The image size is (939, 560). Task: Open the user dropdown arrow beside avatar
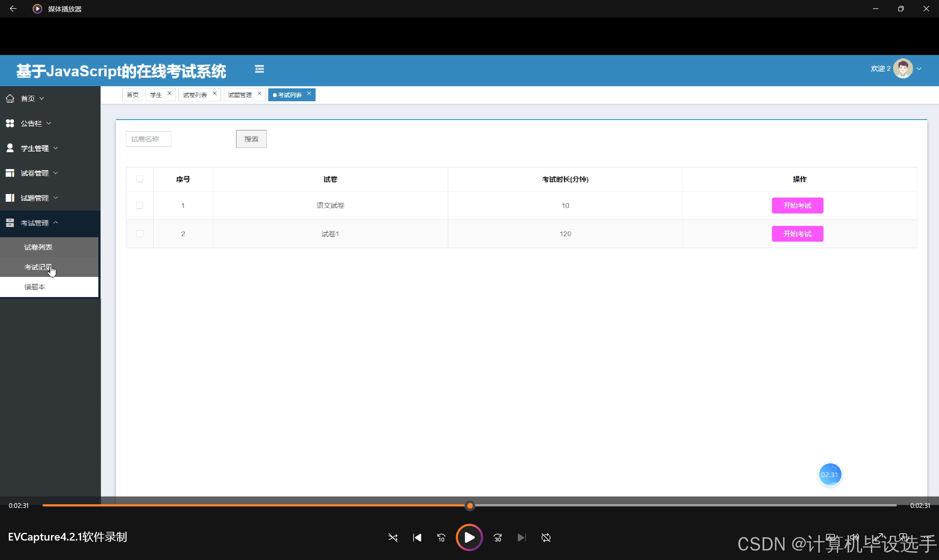pos(919,69)
